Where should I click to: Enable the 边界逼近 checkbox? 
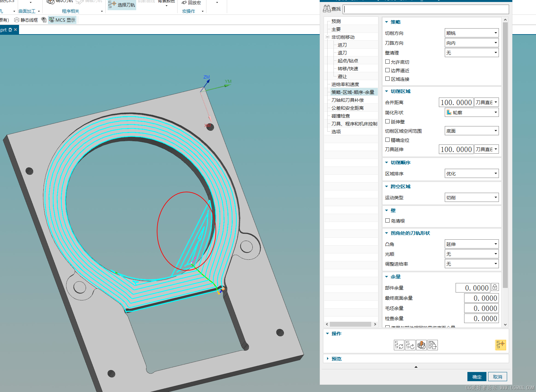387,70
